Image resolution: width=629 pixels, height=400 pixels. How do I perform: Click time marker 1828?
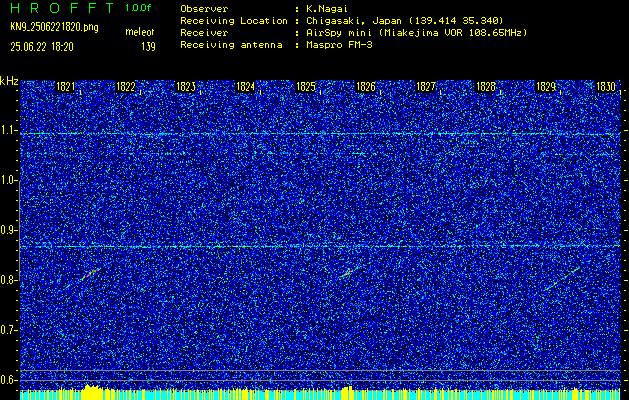tap(486, 87)
